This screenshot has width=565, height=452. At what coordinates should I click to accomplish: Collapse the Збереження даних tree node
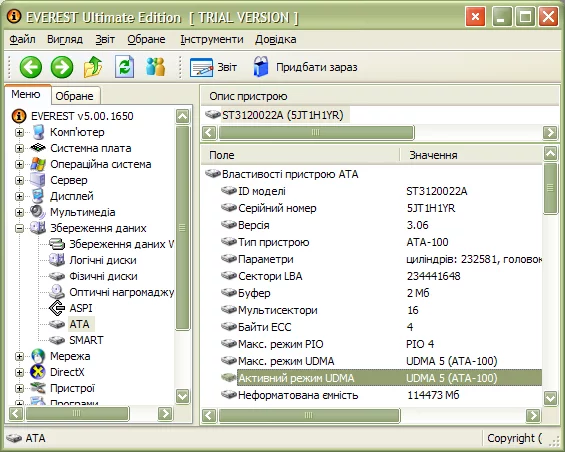pyautogui.click(x=19, y=228)
